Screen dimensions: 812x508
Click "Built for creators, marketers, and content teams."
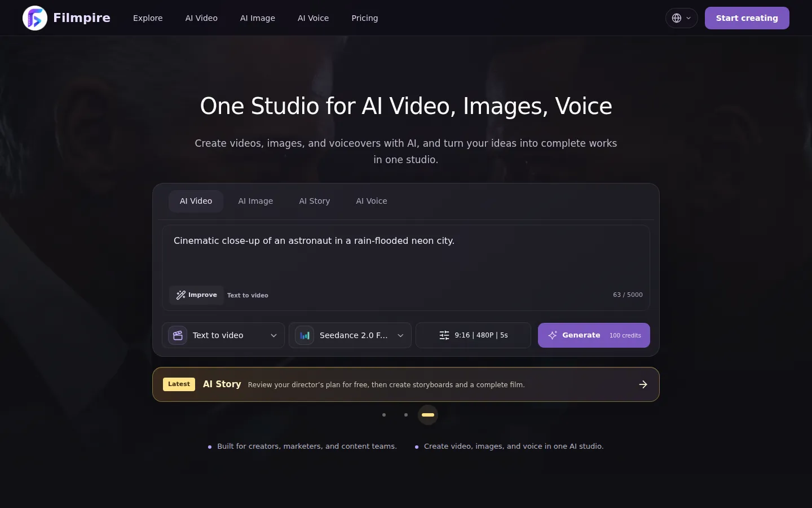307,446
